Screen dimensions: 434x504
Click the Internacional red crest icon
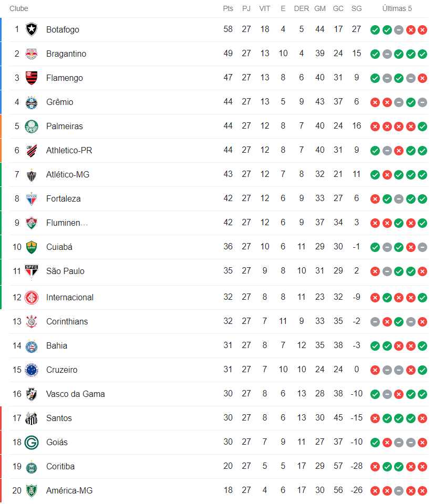[x=32, y=297]
